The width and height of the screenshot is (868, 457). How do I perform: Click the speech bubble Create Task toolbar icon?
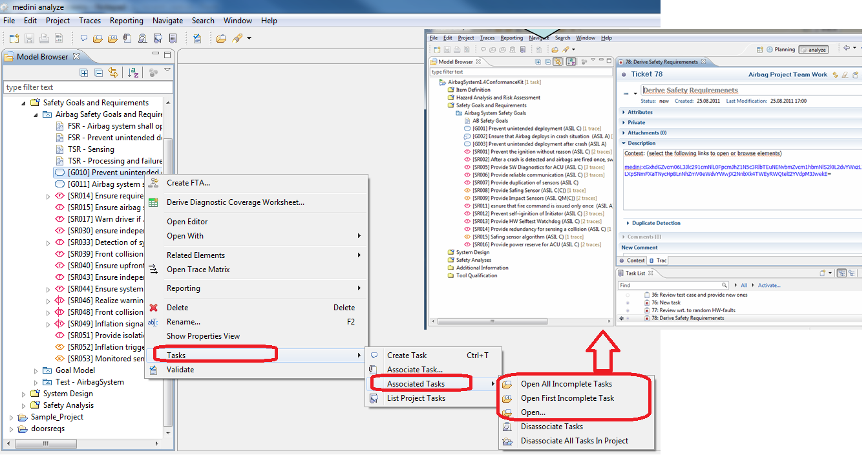[x=84, y=39]
